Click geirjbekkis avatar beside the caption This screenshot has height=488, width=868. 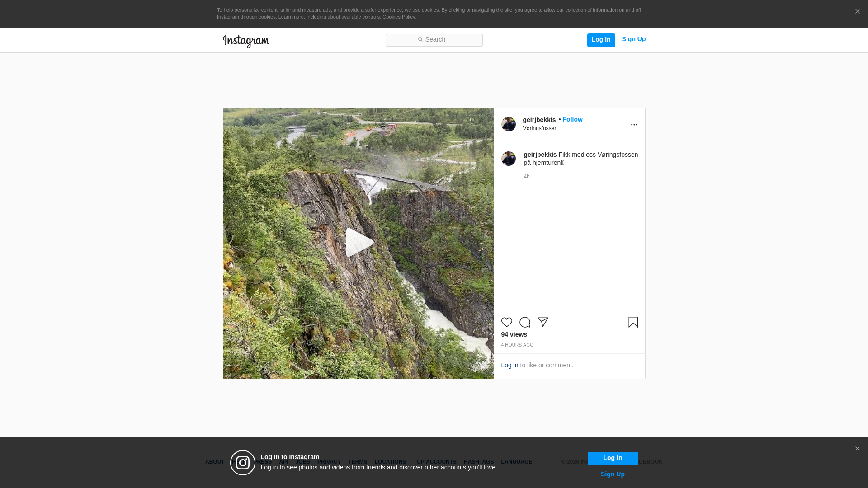(x=509, y=159)
